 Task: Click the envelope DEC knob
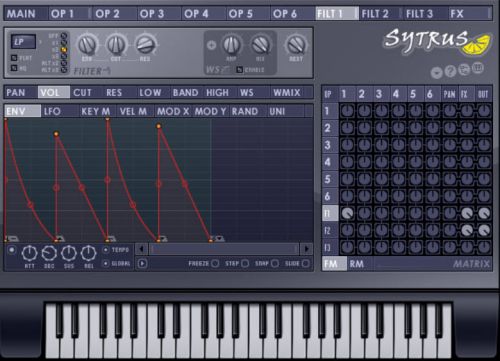click(49, 253)
